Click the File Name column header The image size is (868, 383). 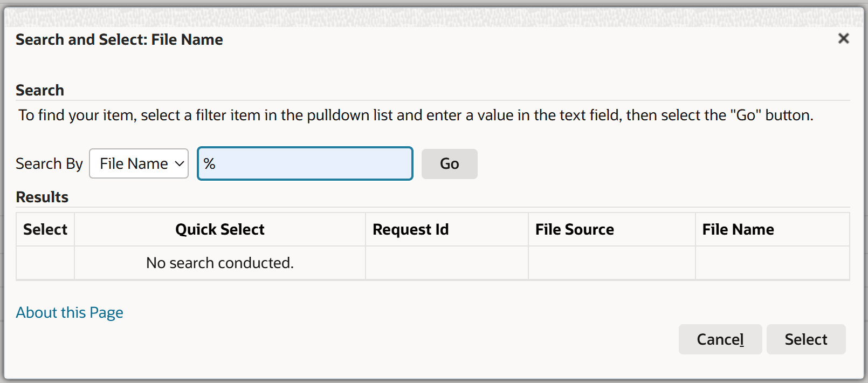coord(738,230)
